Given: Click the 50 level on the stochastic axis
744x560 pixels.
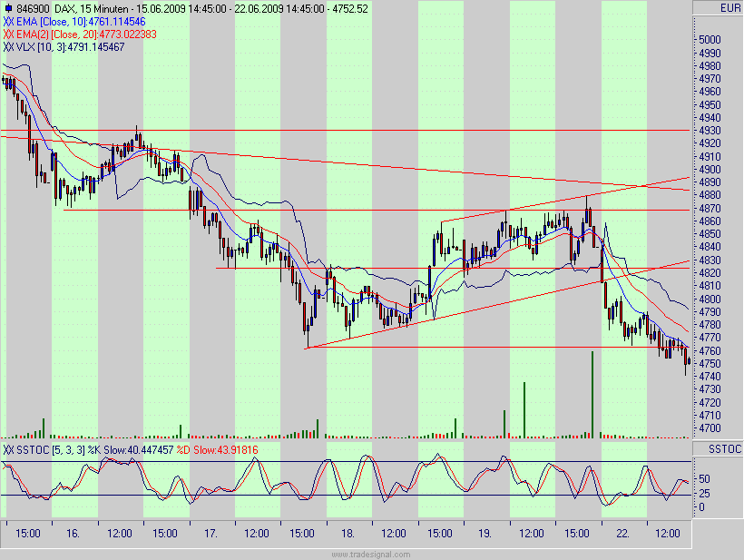Looking at the screenshot, I should tap(705, 479).
